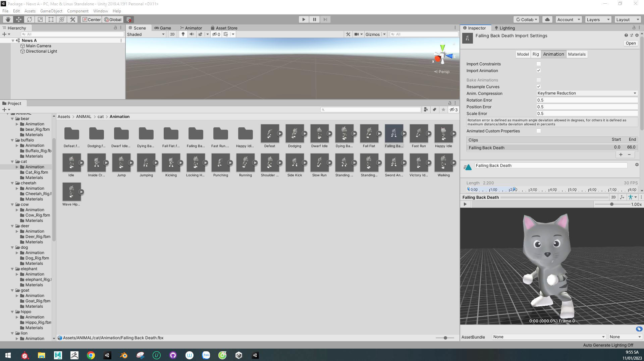Toggle scene lighting

[x=183, y=34]
